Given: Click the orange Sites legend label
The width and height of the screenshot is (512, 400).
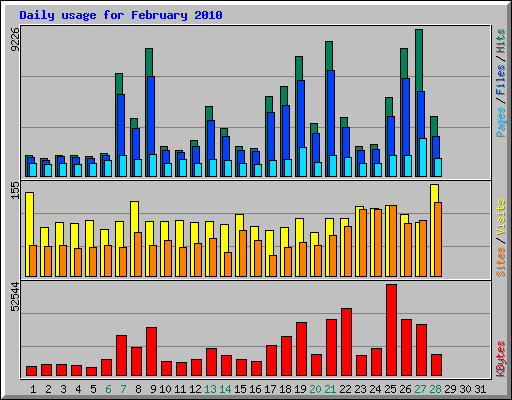Looking at the screenshot, I should (x=501, y=262).
